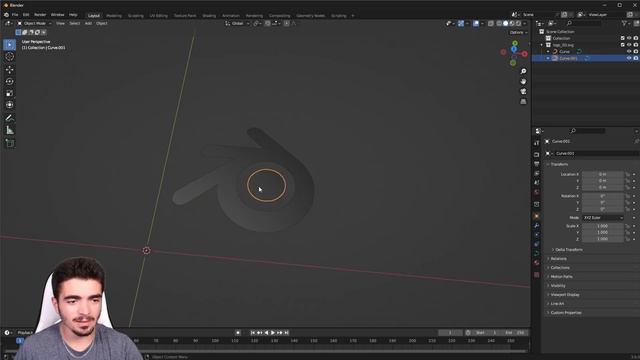Screen dimensions: 640x360
Task: Open the Object properties tab
Action: coord(536,216)
